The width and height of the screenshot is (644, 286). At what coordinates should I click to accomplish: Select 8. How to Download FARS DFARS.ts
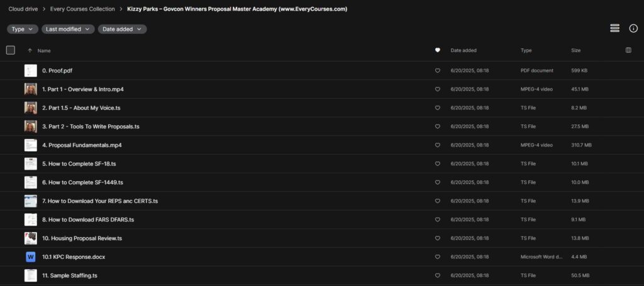(88, 219)
